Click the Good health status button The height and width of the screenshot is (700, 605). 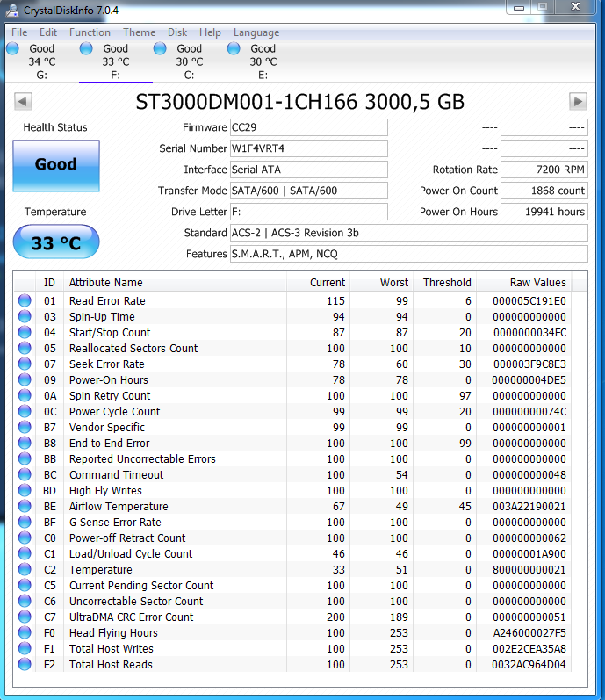pos(56,165)
